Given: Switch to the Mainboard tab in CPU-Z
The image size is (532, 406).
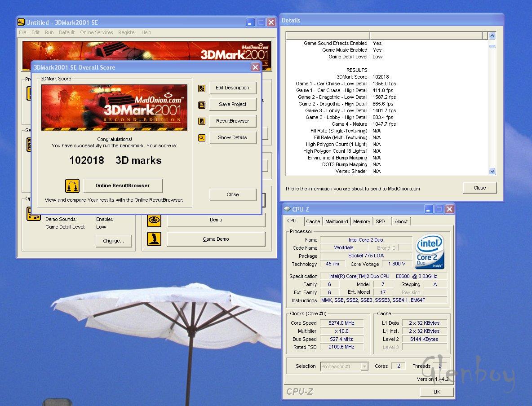Looking at the screenshot, I should coord(337,221).
